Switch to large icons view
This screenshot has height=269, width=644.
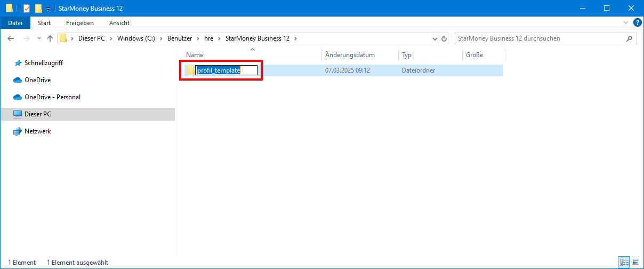click(635, 262)
